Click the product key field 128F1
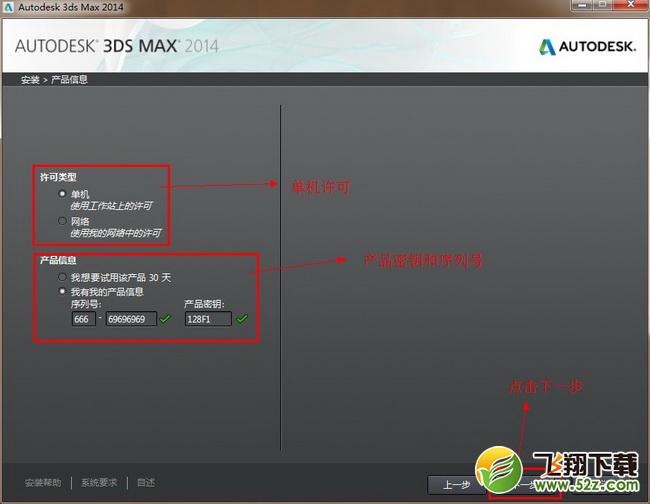Image resolution: width=650 pixels, height=504 pixels. point(208,319)
